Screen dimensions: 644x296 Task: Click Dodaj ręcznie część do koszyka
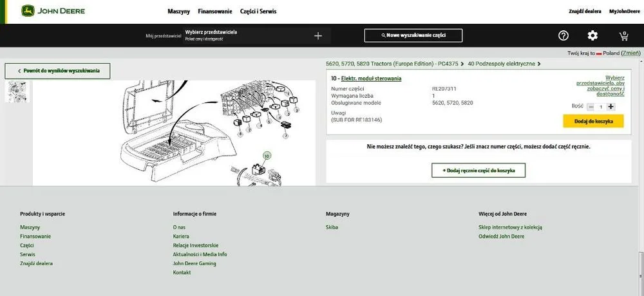point(478,170)
